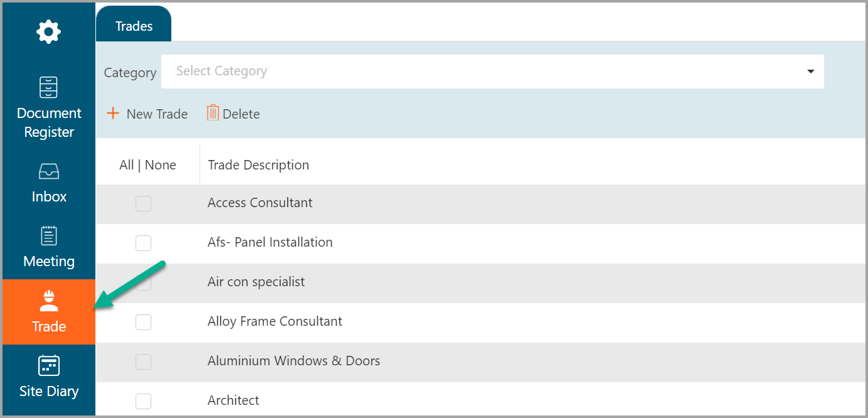Click the Air con specialist row text

[x=256, y=282]
